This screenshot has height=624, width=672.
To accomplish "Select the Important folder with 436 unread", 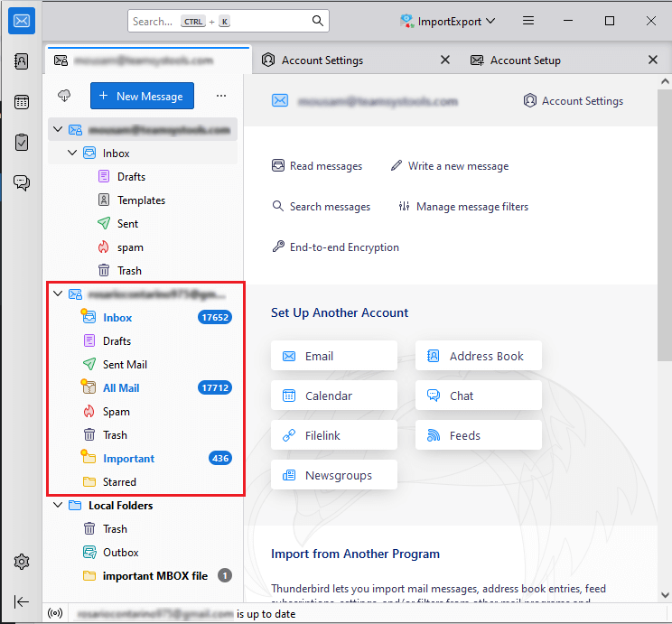I will [x=143, y=458].
